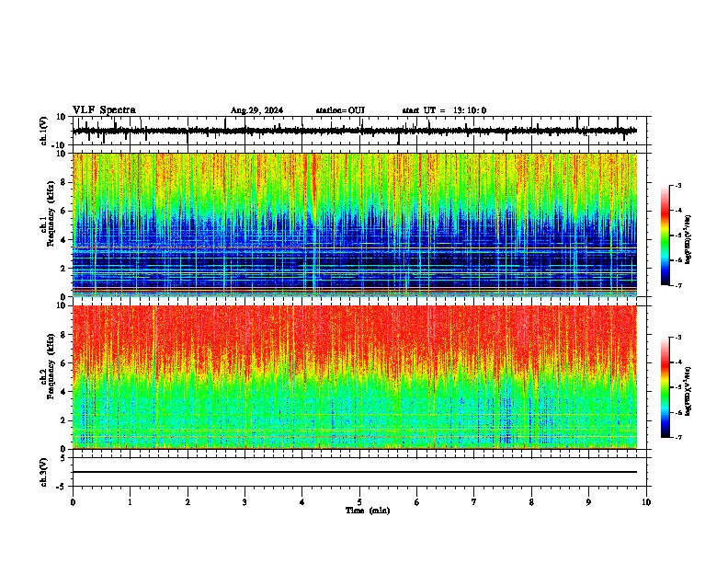Click the "-3" label on ch.1 color scale
This screenshot has width=728, height=563.
click(x=678, y=185)
